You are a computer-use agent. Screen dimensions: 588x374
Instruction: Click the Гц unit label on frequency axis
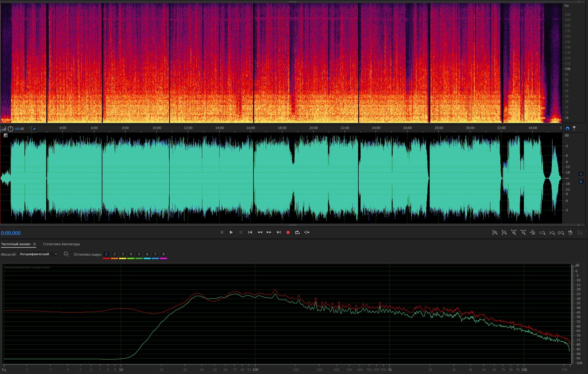point(4,370)
